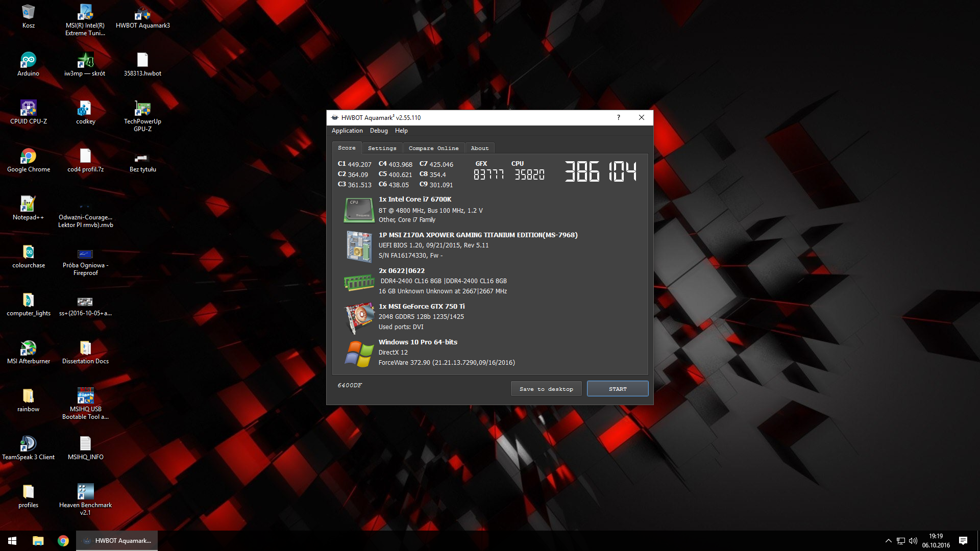Select the MSIHQ_INFO text file
Image resolution: width=980 pixels, height=551 pixels.
(x=85, y=448)
